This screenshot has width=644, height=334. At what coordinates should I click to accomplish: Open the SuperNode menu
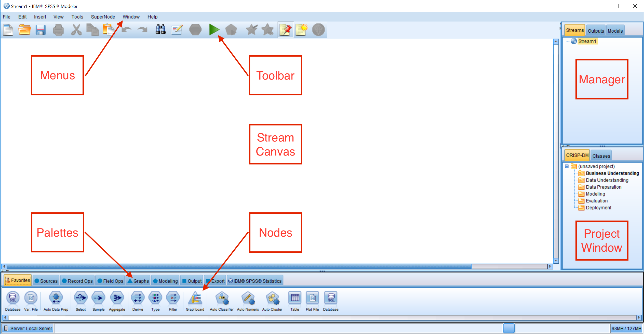[103, 17]
